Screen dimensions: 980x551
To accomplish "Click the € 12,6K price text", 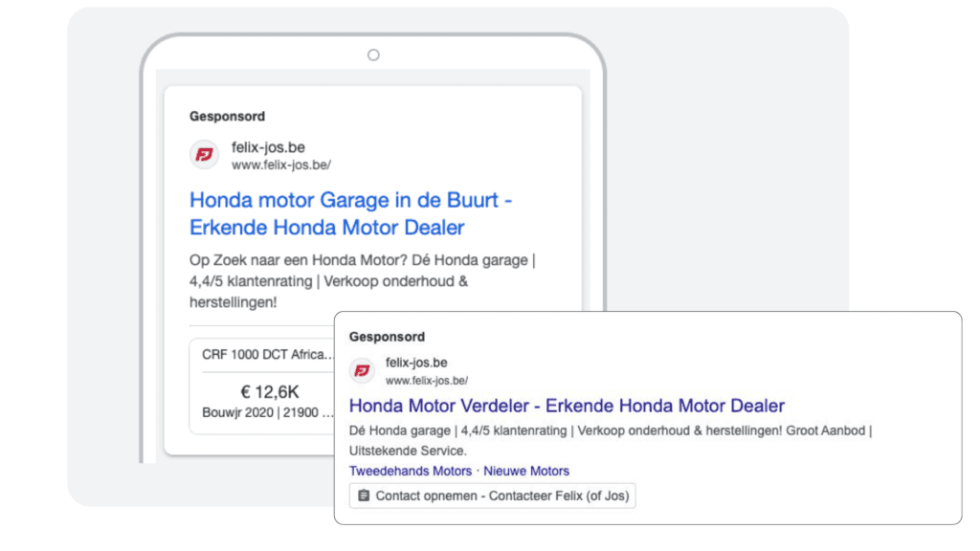I will tap(270, 391).
